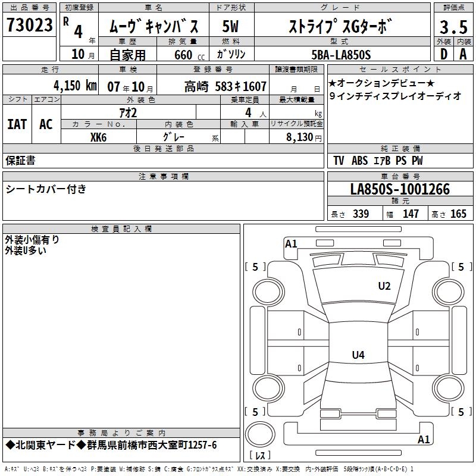
Task: Select the color number XK6 field
Action: pyautogui.click(x=99, y=137)
